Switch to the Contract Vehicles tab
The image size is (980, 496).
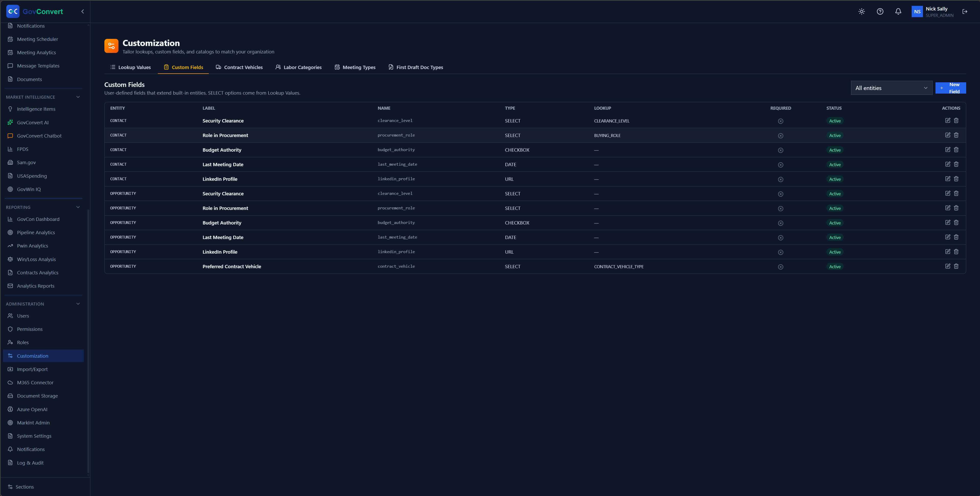pos(239,67)
